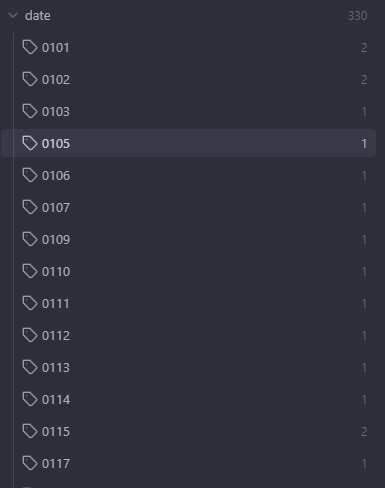
Task: Click the count 2 beside 0101
Action: 364,48
